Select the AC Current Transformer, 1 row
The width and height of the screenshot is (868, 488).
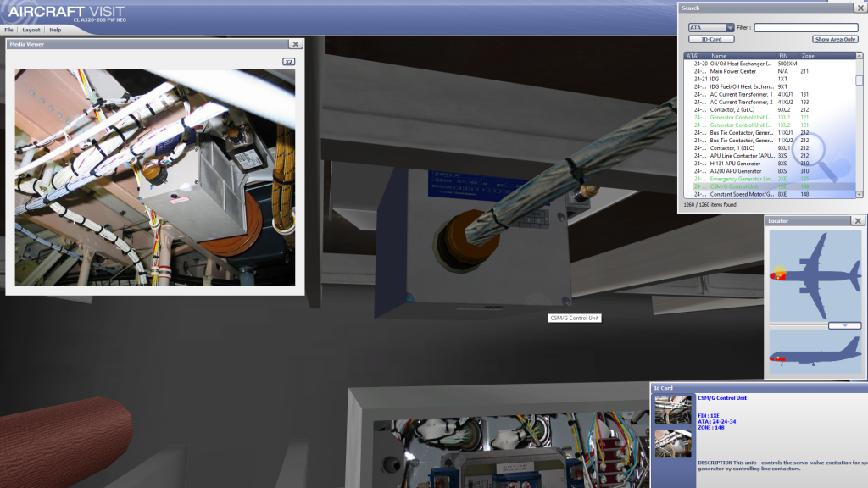(x=770, y=95)
